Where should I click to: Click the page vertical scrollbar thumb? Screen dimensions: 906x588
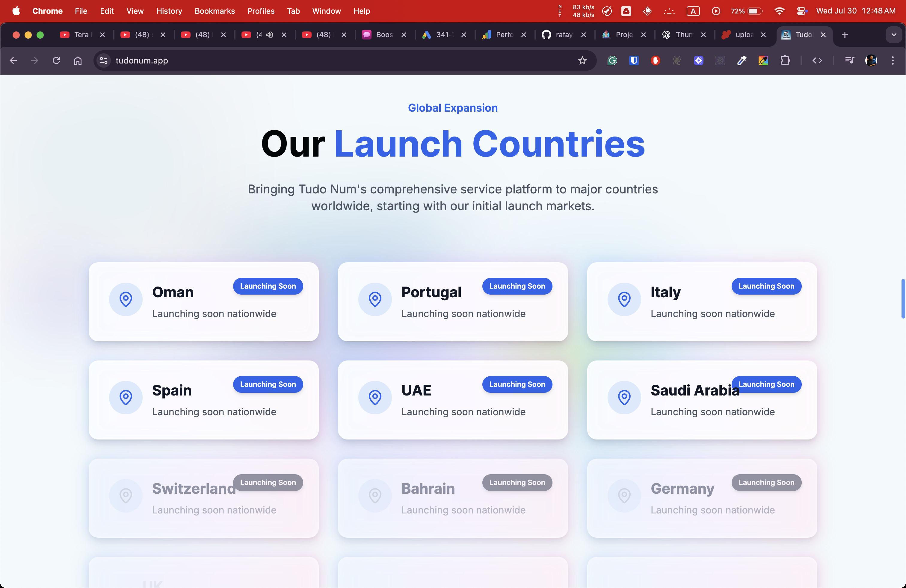tap(903, 298)
